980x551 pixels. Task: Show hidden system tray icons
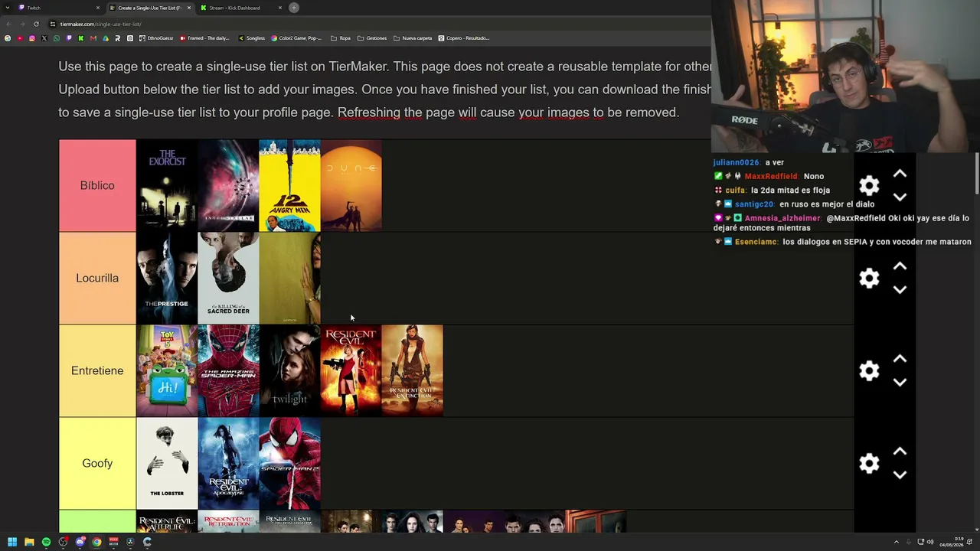click(x=897, y=542)
